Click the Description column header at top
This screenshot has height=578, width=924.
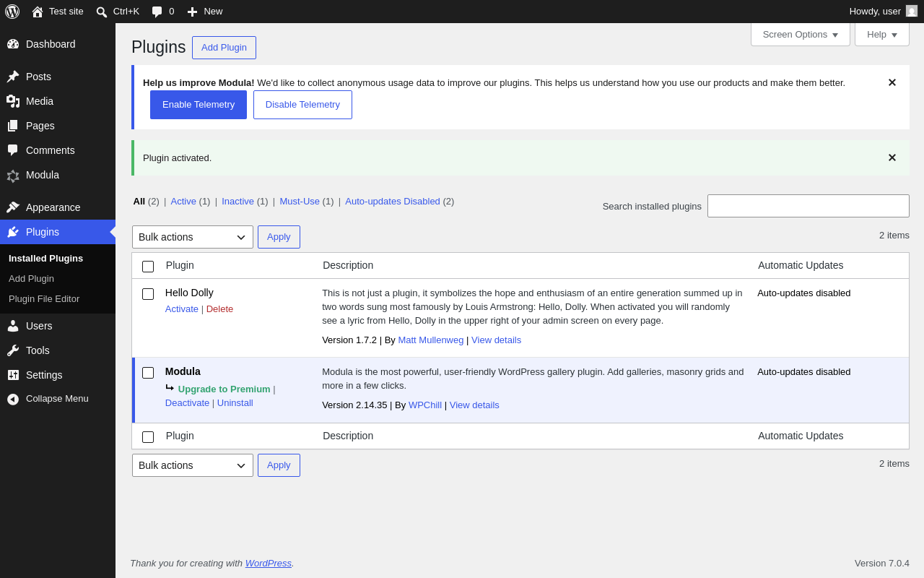tap(348, 265)
